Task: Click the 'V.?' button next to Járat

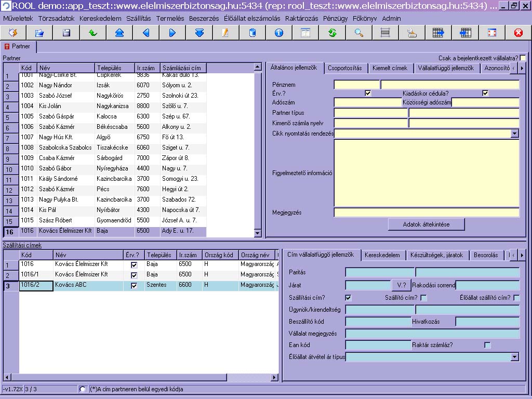Action: coord(401,285)
